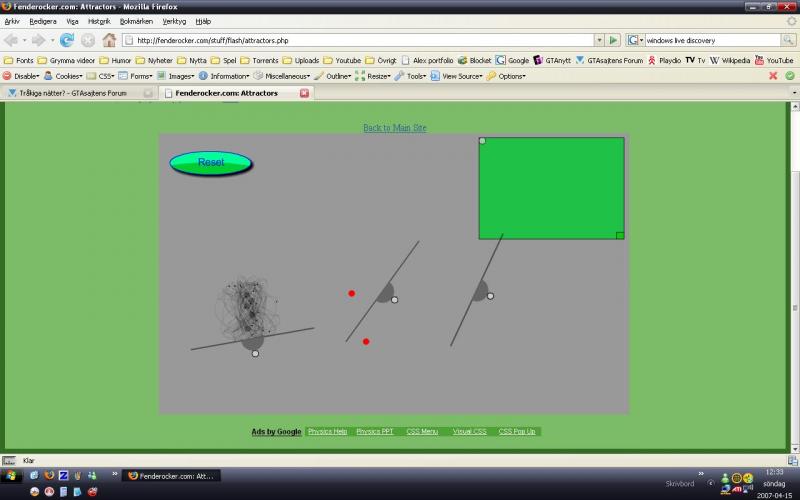This screenshot has height=500, width=800.
Task: Open the Physics Help ad link
Action: click(327, 431)
